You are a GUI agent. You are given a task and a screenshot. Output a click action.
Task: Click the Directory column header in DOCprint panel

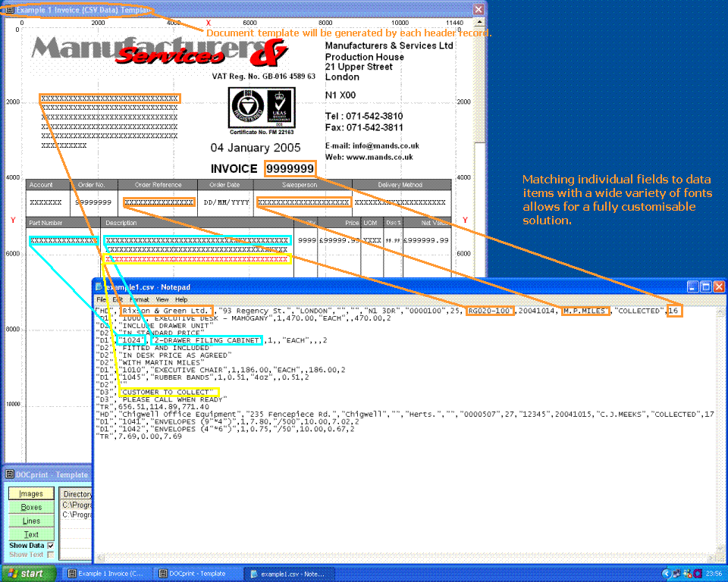[76, 494]
